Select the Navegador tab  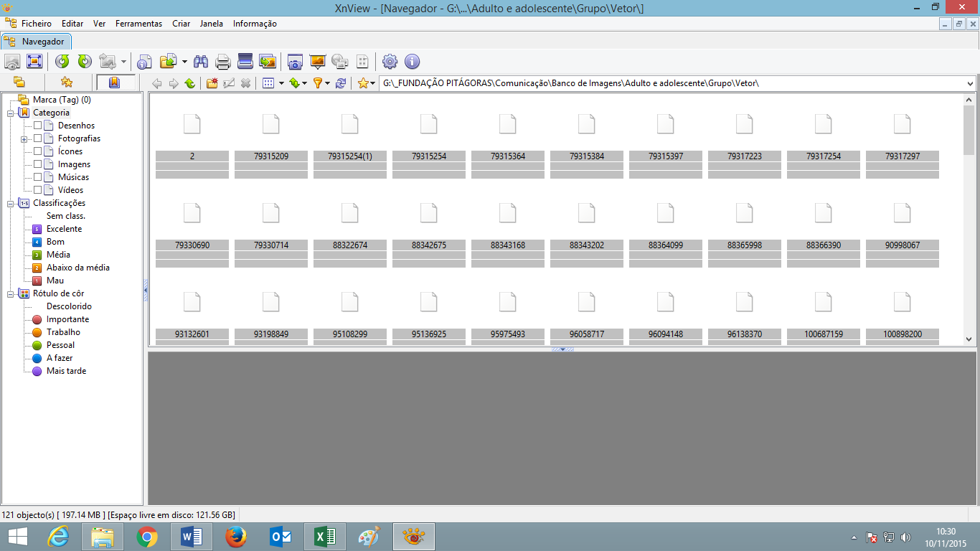point(37,42)
